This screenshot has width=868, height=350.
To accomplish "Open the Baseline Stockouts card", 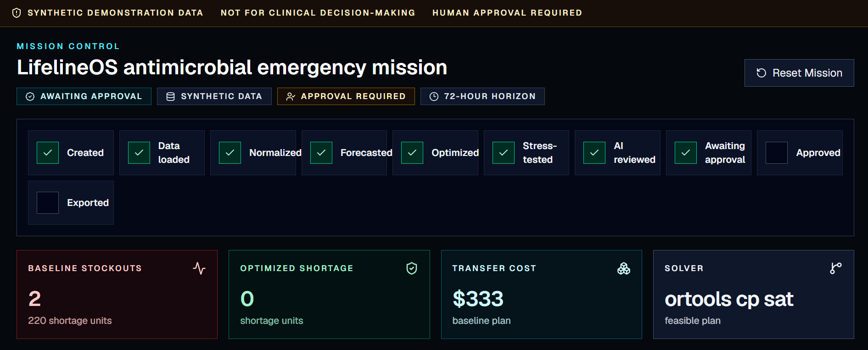I will (117, 294).
